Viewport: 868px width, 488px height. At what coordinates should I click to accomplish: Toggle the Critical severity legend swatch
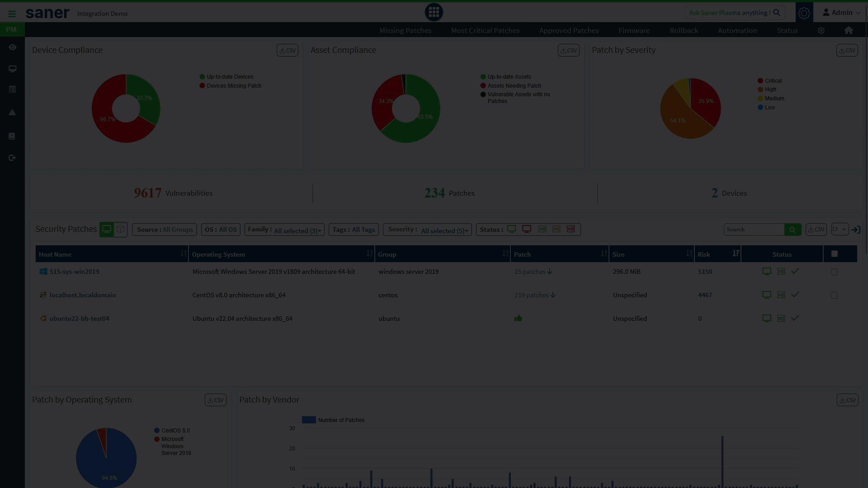(760, 81)
